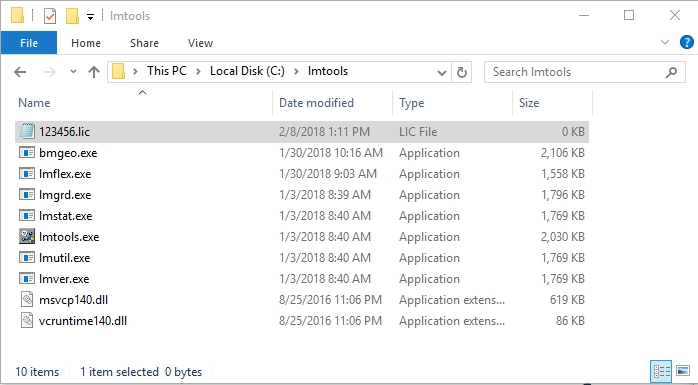This screenshot has width=698, height=385.
Task: Open recent locations dropdown arrow
Action: point(73,72)
